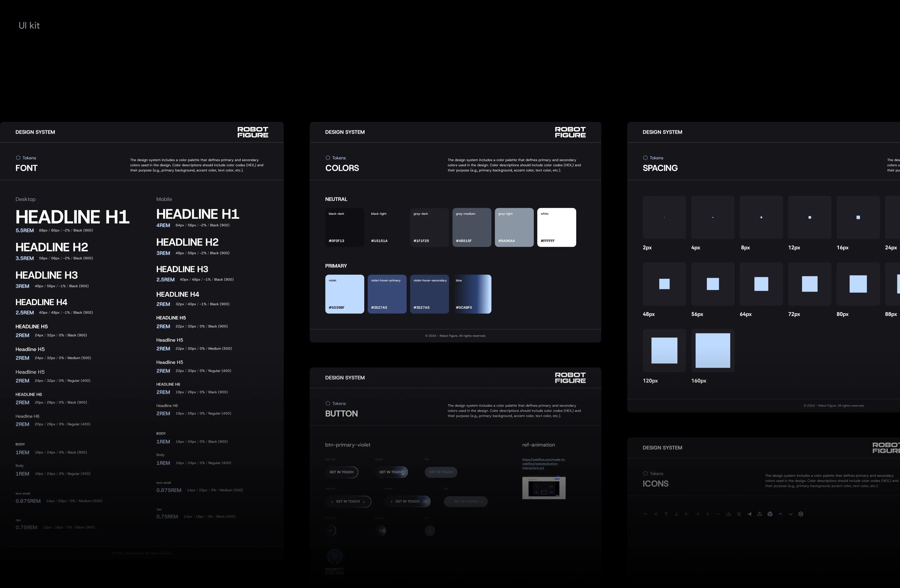Click the Telegram paper-plane icon
Image resolution: width=900 pixels, height=588 pixels.
click(749, 514)
